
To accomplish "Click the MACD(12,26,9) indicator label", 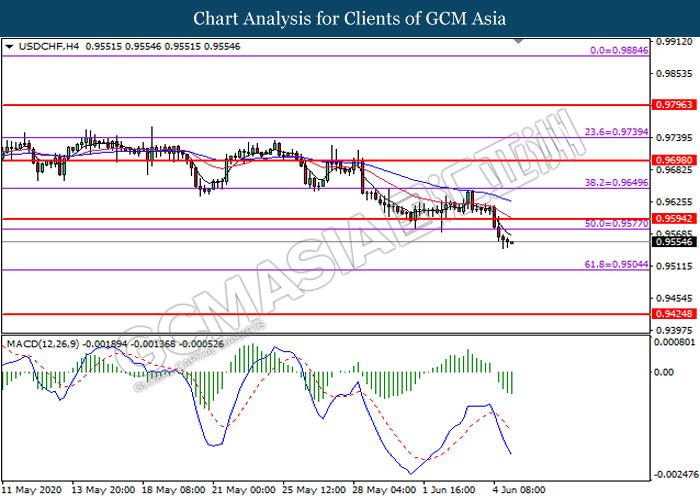I will click(x=43, y=344).
